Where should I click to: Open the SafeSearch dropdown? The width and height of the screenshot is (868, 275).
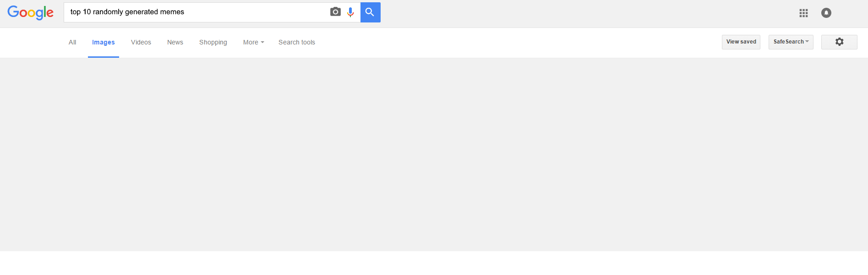[x=791, y=42]
